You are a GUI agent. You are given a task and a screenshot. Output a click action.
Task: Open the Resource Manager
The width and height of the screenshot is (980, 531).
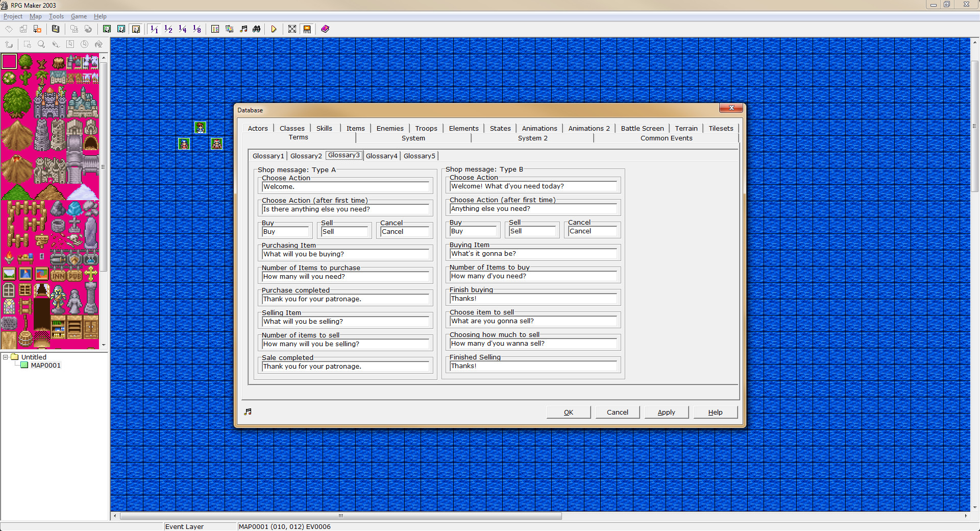[x=229, y=29]
